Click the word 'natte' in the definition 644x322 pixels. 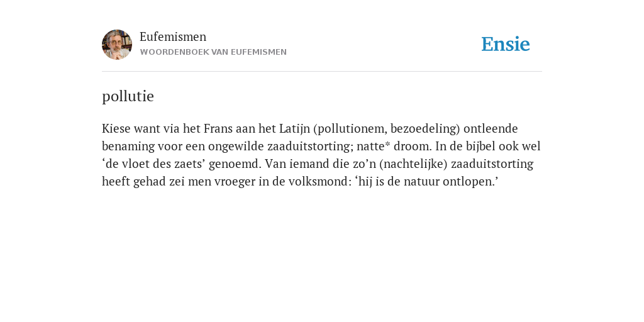click(373, 146)
